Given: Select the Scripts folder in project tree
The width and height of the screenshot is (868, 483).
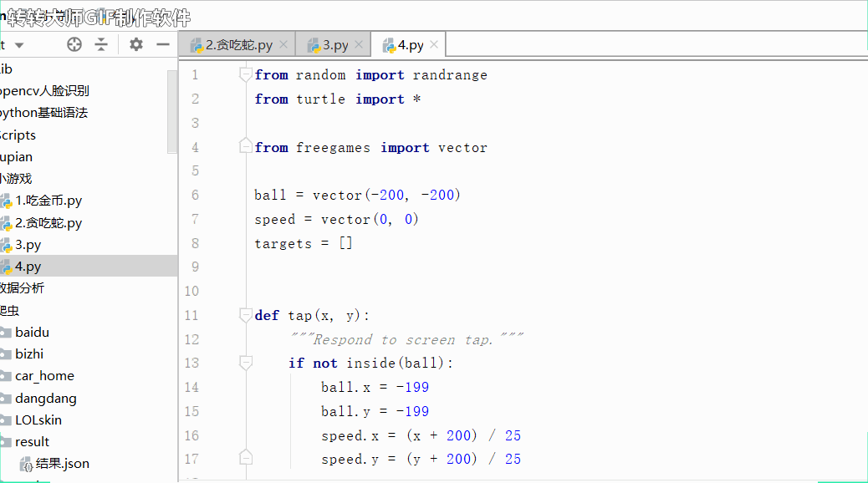Looking at the screenshot, I should click(x=18, y=135).
